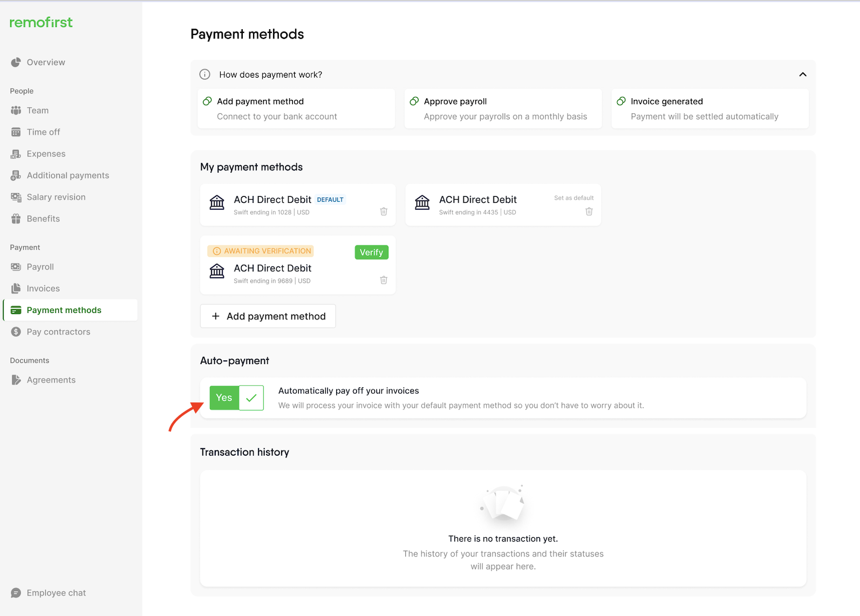
Task: Click trash icon for account ending 9689
Action: coord(384,280)
